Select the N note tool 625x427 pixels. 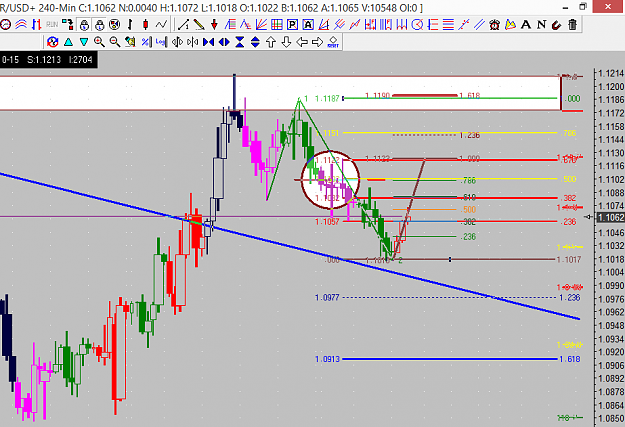click(x=541, y=25)
